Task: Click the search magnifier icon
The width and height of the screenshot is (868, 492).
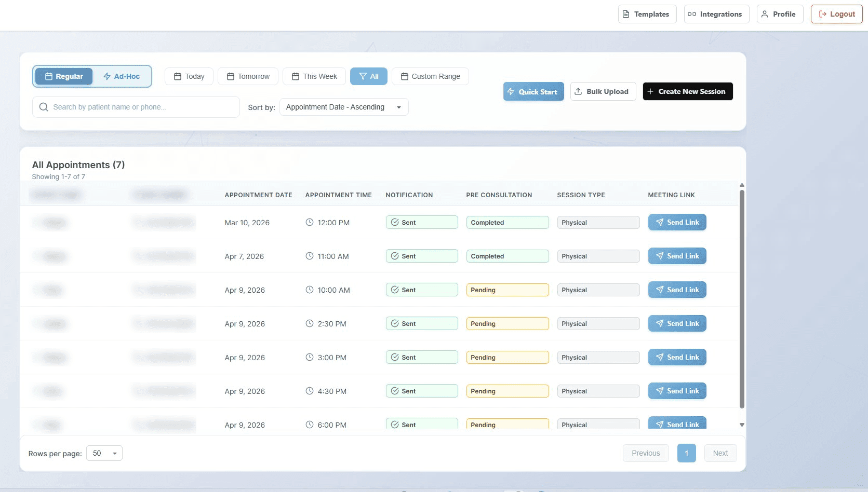Action: 44,107
